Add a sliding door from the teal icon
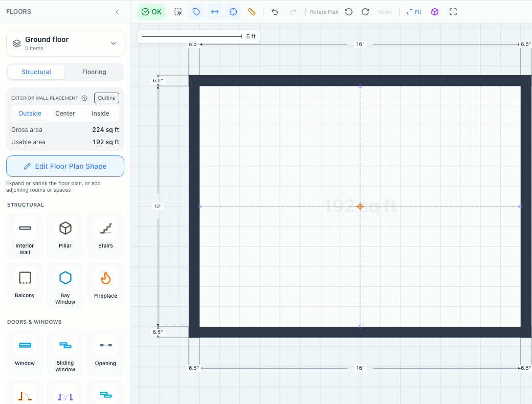 [105, 395]
